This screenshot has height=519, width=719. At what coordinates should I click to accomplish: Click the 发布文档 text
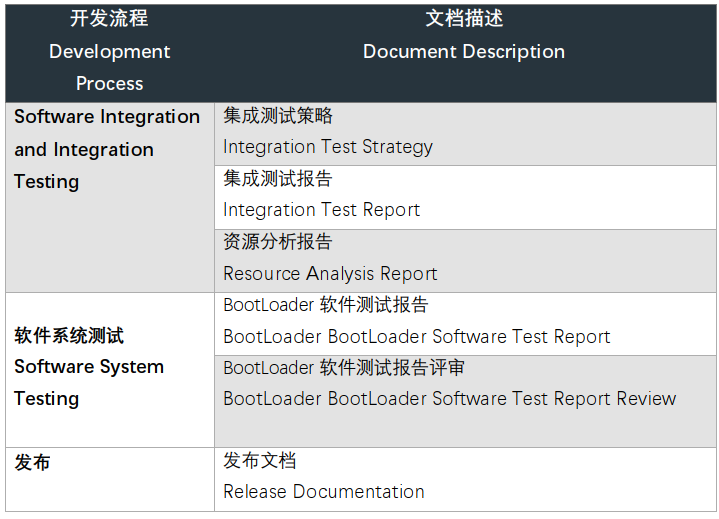click(x=260, y=460)
